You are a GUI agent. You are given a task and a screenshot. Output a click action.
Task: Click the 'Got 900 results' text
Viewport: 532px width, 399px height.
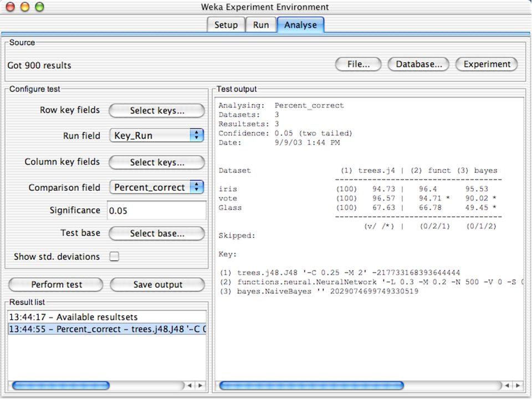point(39,65)
